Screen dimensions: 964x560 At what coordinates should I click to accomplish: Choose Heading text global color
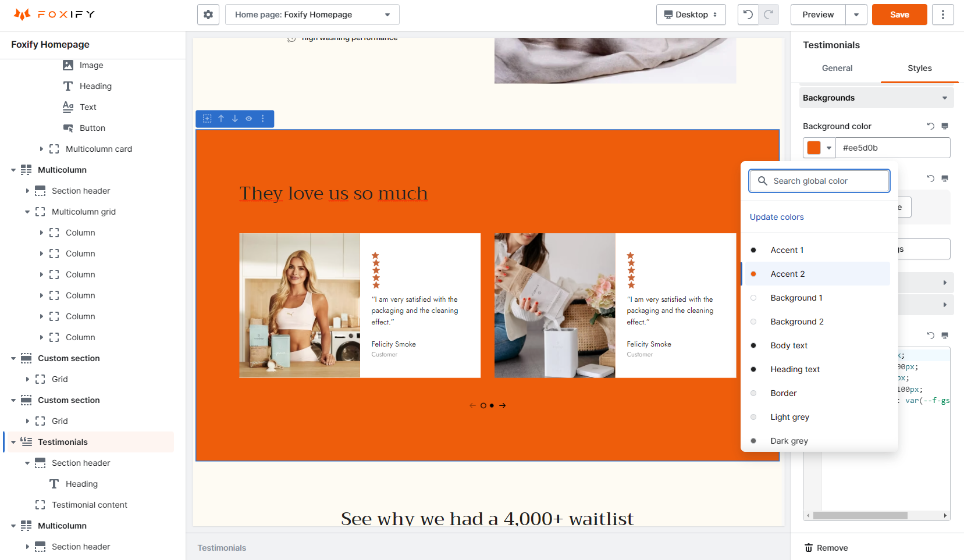pyautogui.click(x=818, y=369)
